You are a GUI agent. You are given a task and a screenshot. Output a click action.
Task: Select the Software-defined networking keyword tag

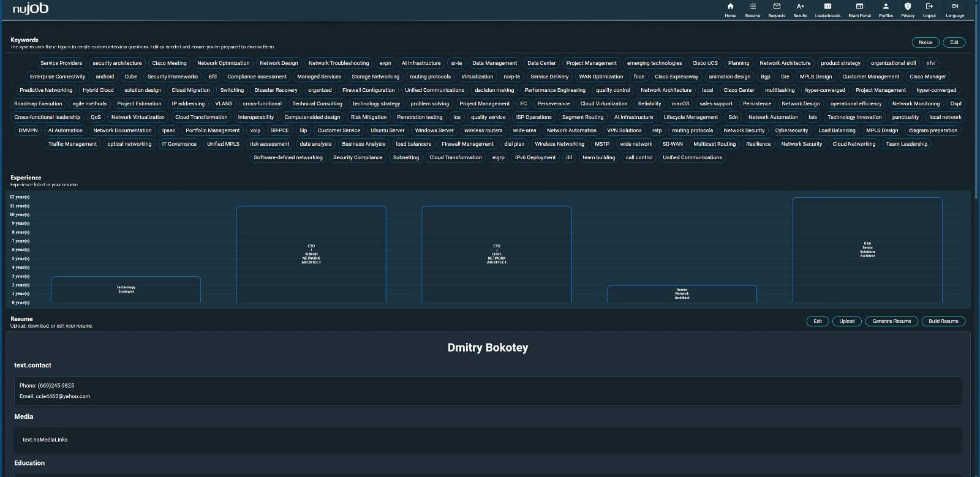pyautogui.click(x=288, y=157)
